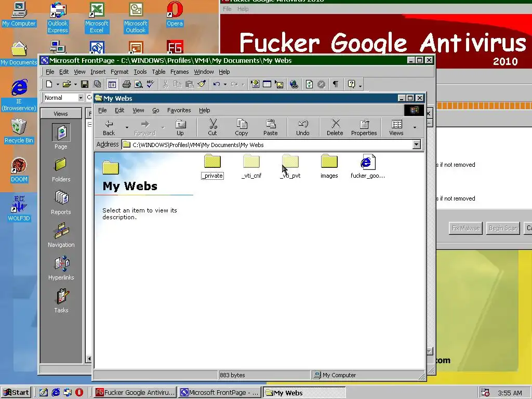Select the _vti_cnf folder

point(251,167)
